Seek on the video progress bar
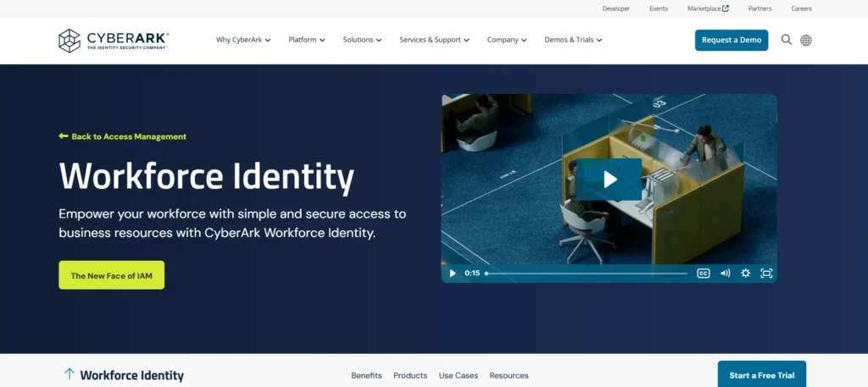 (x=587, y=274)
